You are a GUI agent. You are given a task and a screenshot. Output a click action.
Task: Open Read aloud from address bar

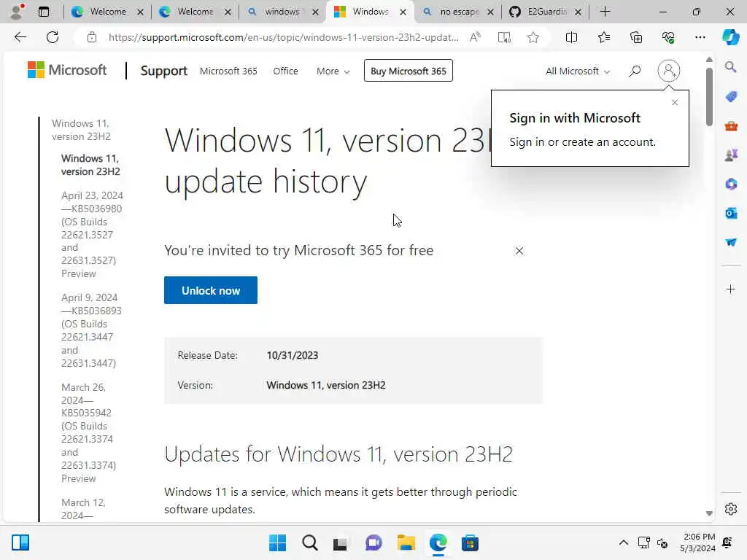point(475,37)
